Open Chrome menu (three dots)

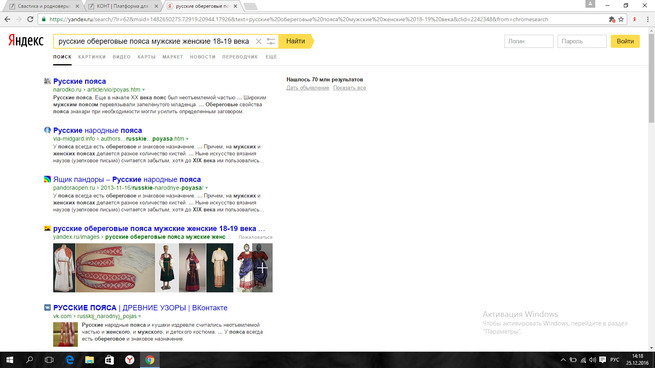pyautogui.click(x=647, y=19)
